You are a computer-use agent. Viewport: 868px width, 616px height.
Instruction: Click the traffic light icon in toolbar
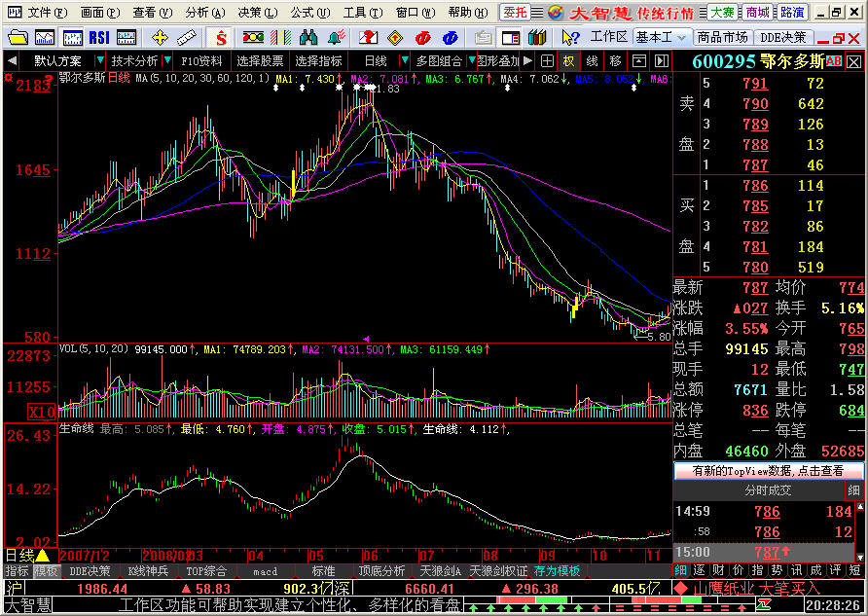[x=253, y=38]
